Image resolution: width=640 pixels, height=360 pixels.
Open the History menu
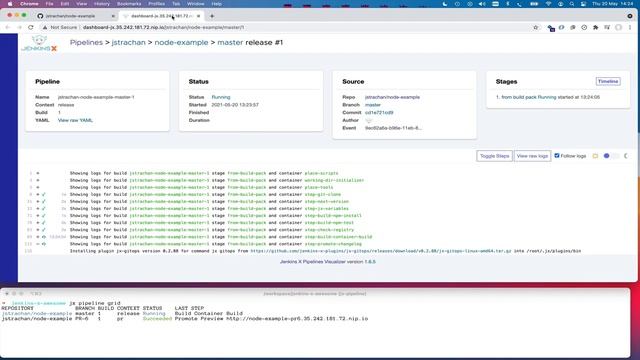tap(102, 4)
